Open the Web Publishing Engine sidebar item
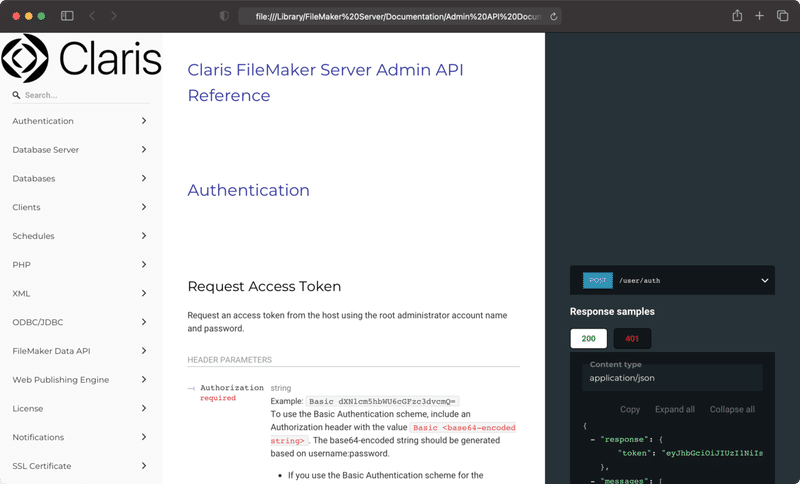Viewport: 800px width, 484px height. coord(61,380)
